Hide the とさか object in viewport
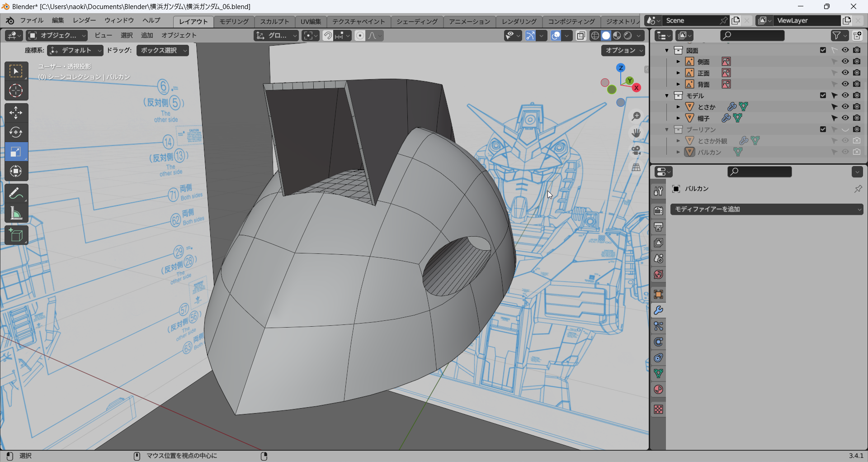The width and height of the screenshot is (868, 462). coord(845,107)
